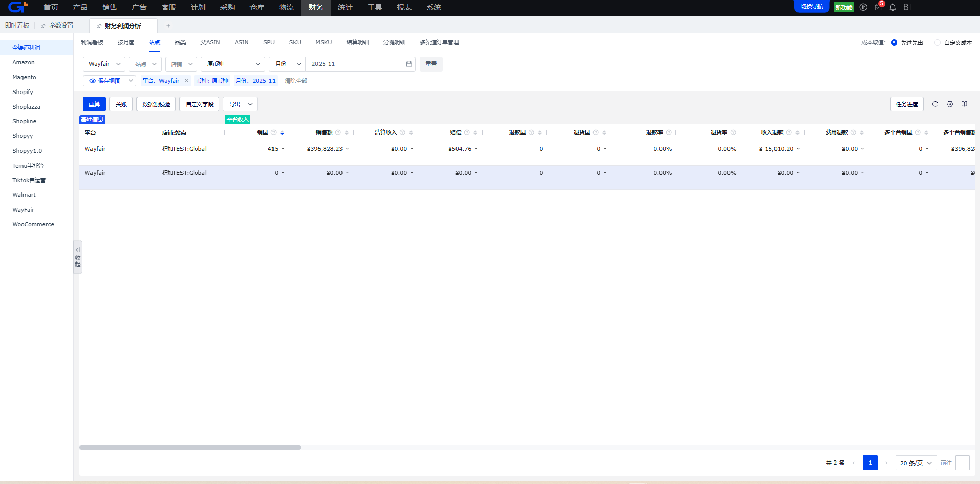Open table column settings gear
980x484 pixels.
(x=950, y=104)
